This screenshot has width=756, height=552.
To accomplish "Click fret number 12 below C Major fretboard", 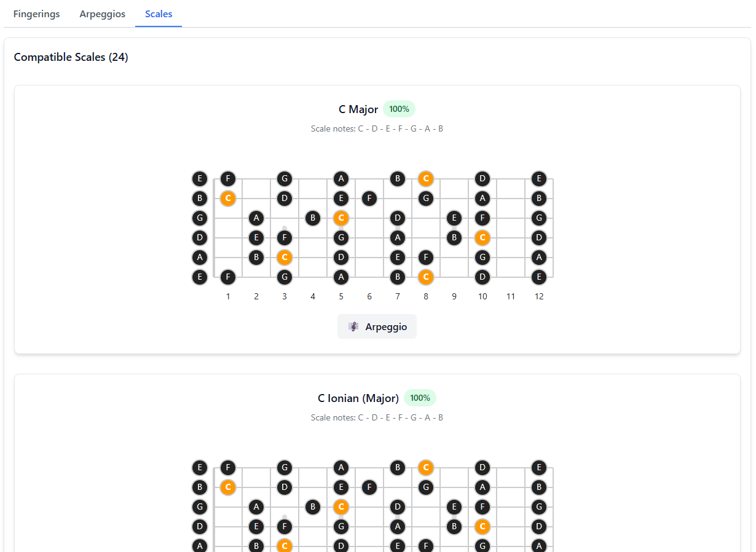I will (539, 297).
